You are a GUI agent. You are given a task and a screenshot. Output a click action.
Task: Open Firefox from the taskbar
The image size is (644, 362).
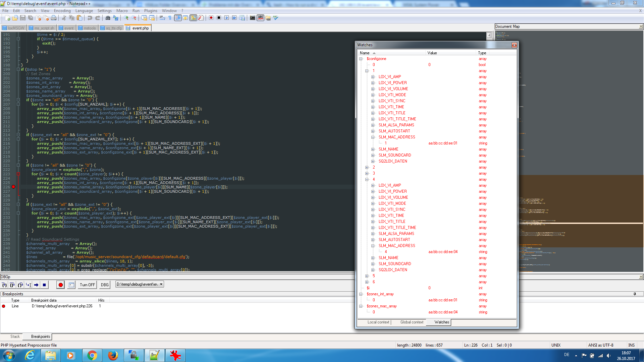113,355
